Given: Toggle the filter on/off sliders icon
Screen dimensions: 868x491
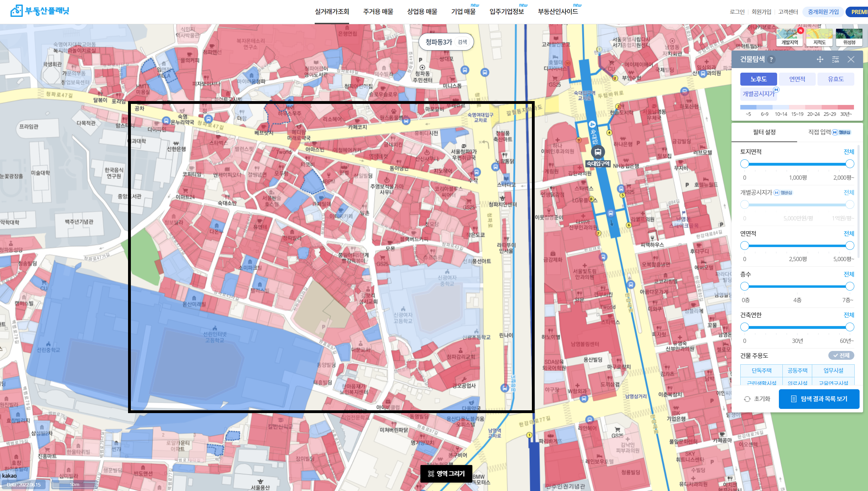Looking at the screenshot, I should [836, 59].
